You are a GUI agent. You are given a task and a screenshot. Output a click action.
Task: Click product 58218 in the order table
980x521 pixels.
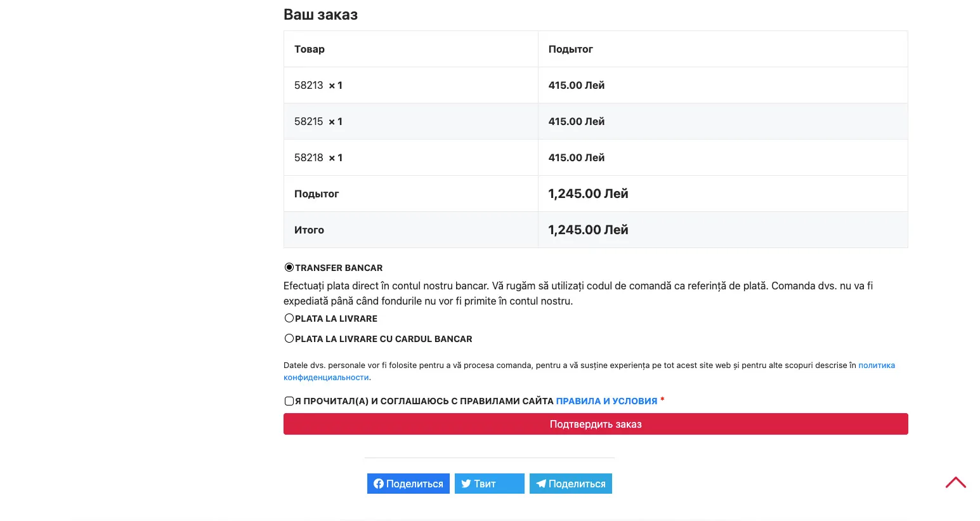pyautogui.click(x=309, y=157)
